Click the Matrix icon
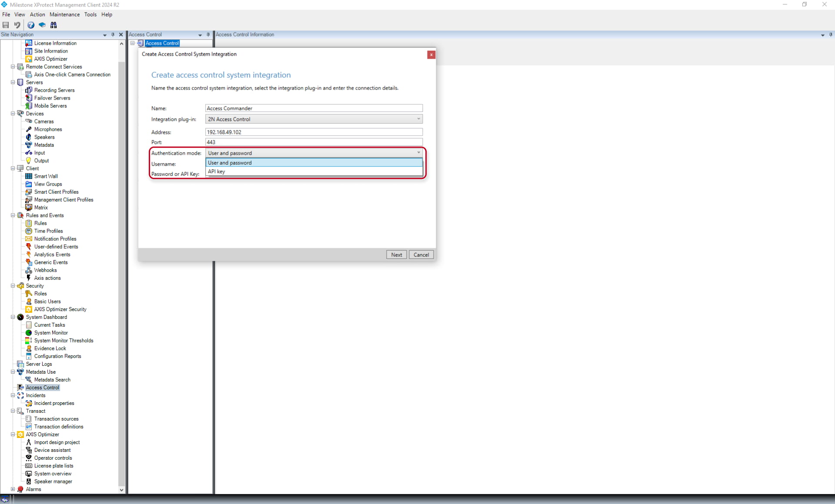Screen dimensions: 835x504 (29, 207)
